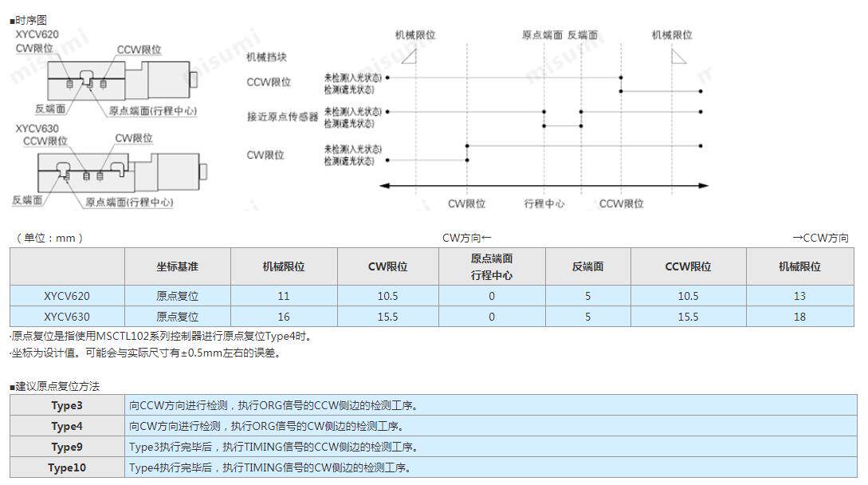Click '原点复位' in the XYCV620 row
The height and width of the screenshot is (485, 868).
(177, 296)
